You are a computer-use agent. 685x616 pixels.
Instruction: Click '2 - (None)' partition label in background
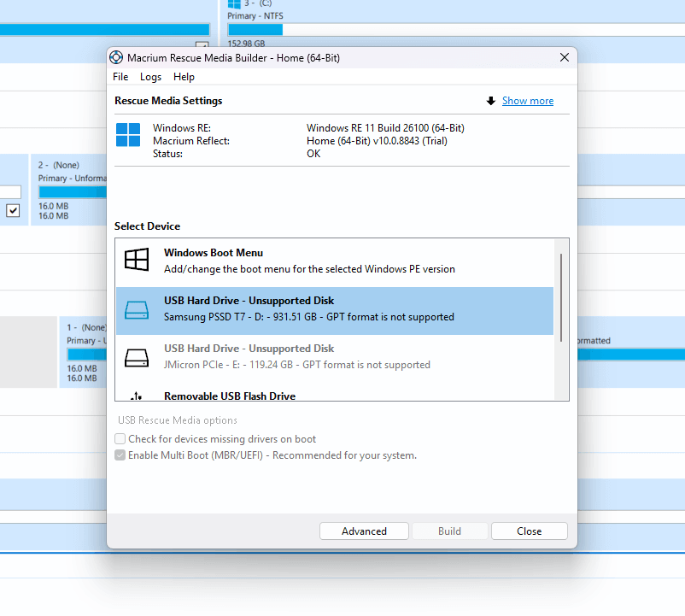click(x=59, y=165)
